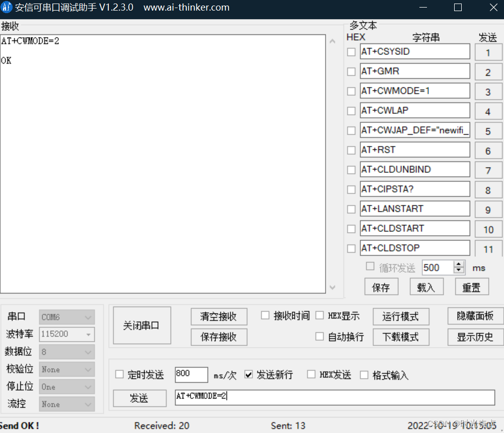Click the 800 ms timed interval field
This screenshot has width=504, height=433.
tap(191, 375)
